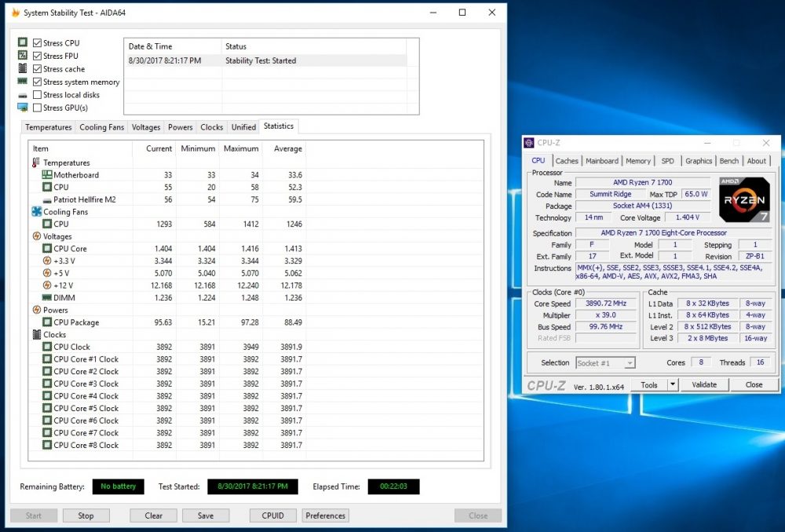Select the Temperatures thermometer icon

pyautogui.click(x=36, y=162)
